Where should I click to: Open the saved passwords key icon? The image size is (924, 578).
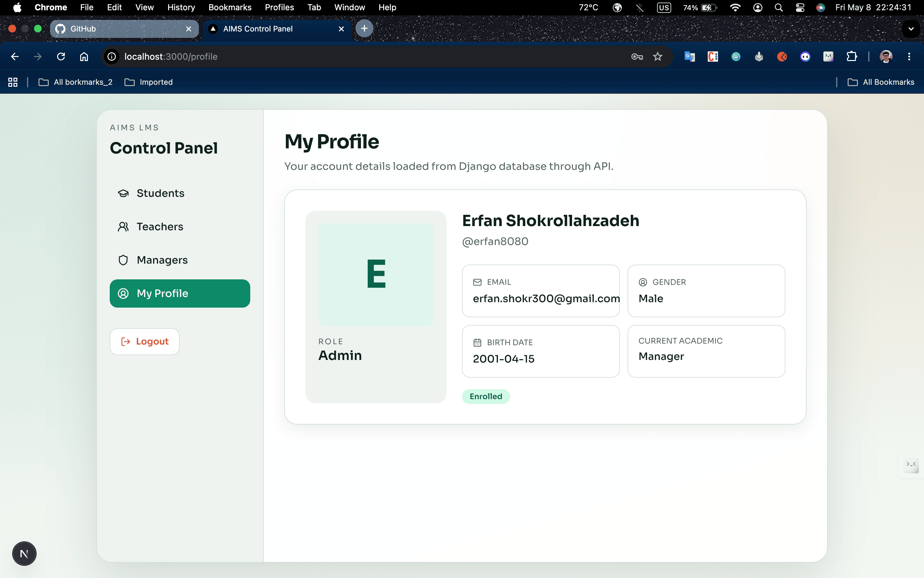[637, 57]
